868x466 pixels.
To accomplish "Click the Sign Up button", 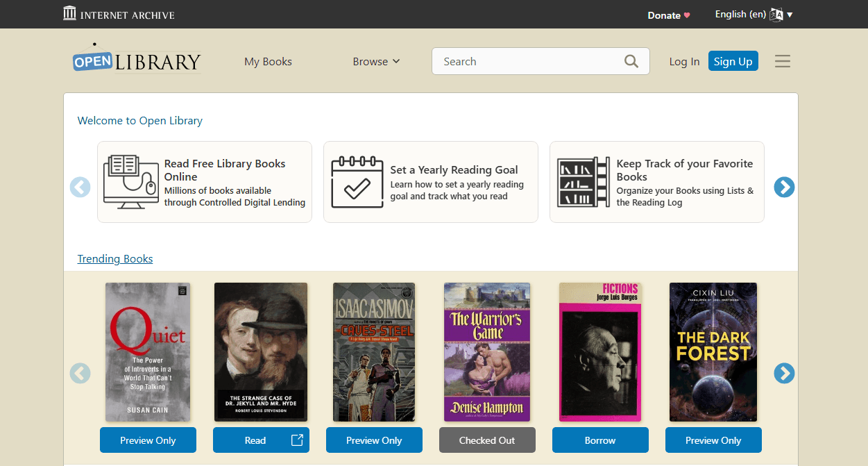I will (x=733, y=61).
